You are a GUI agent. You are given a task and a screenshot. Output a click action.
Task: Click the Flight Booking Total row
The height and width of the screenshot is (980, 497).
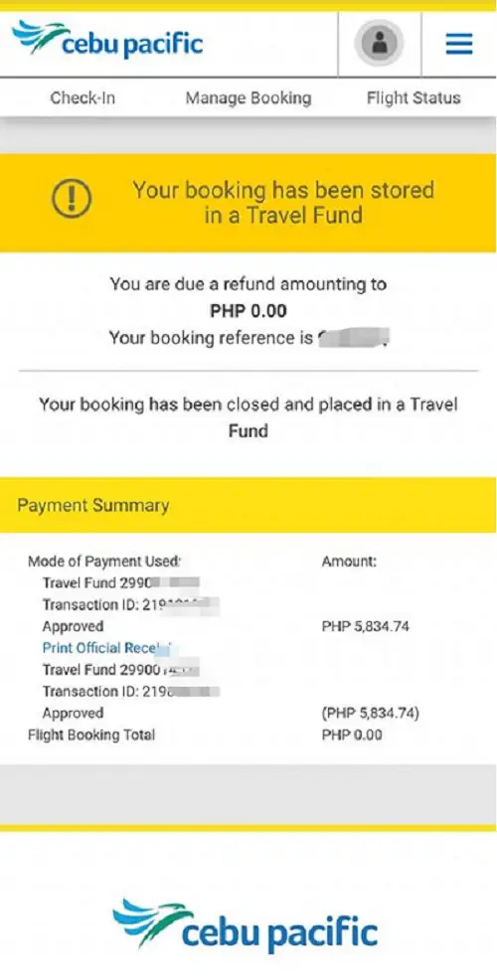[205, 735]
